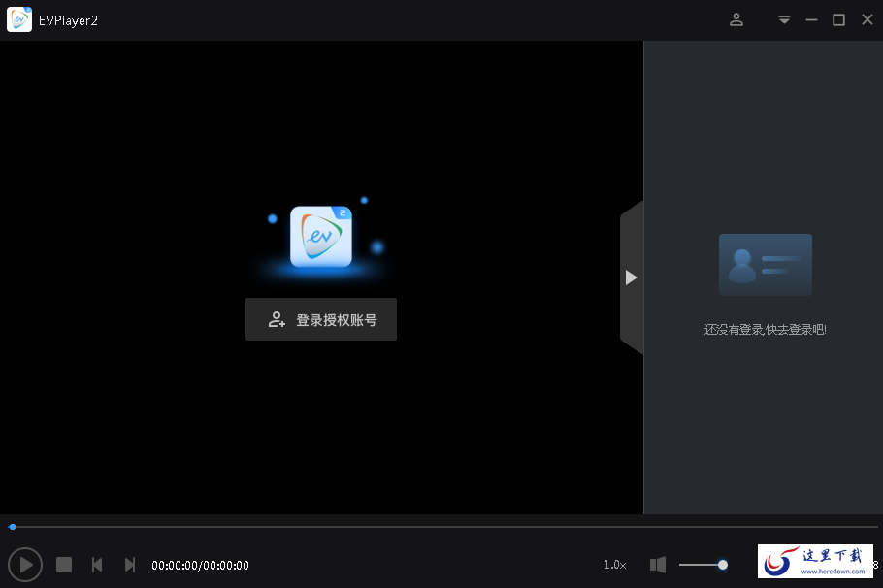Click the 登录授权账号 login button
Screen dimensions: 883x588
click(x=321, y=319)
